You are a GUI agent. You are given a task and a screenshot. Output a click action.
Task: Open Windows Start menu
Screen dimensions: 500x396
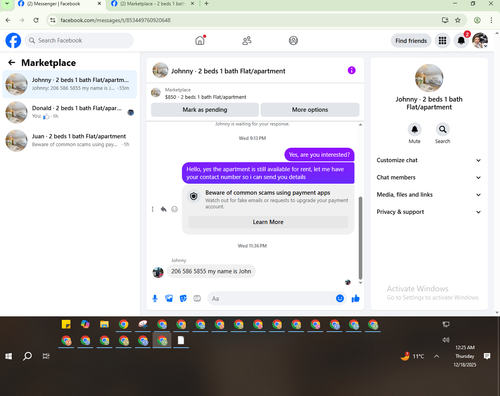pos(9,356)
